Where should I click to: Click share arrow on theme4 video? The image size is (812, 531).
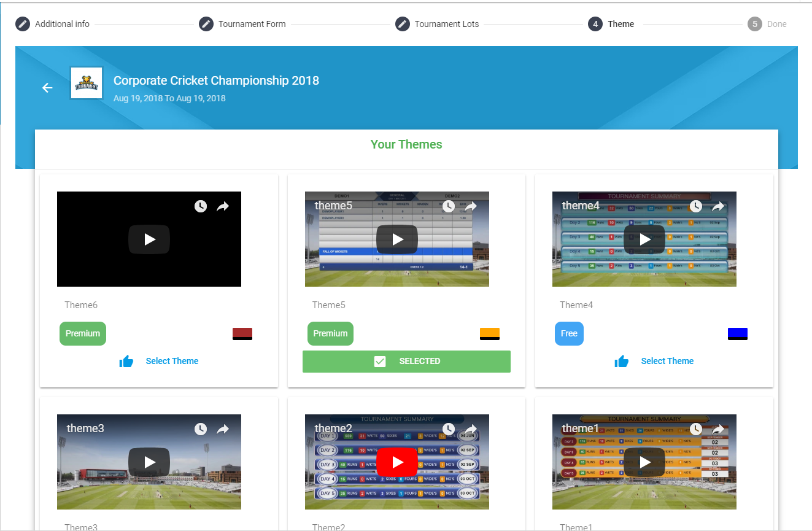[x=718, y=206]
